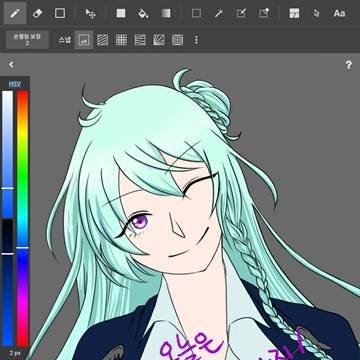The width and height of the screenshot is (360, 360).
Task: Select the Eraser tool
Action: [x=37, y=13]
